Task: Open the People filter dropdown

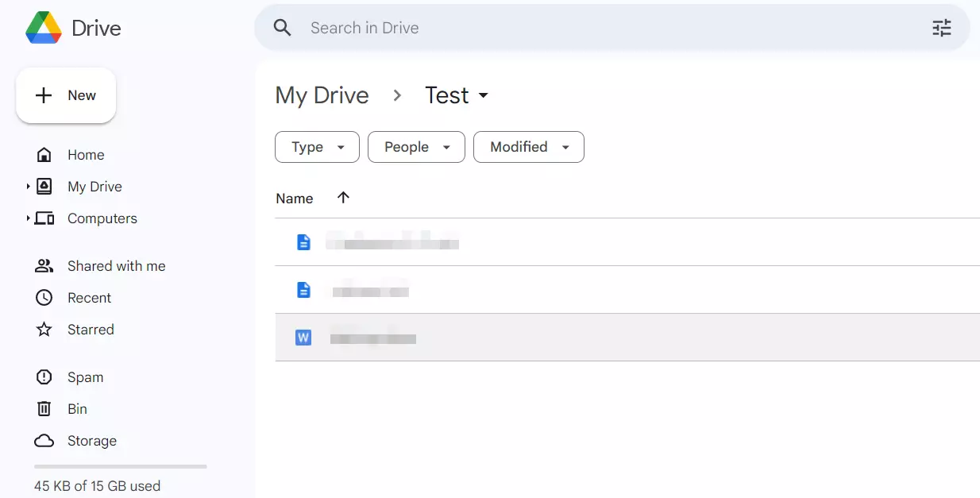Action: click(416, 147)
